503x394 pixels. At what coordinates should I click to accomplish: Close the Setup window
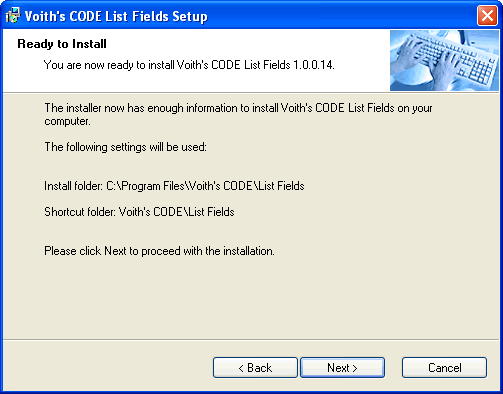487,16
